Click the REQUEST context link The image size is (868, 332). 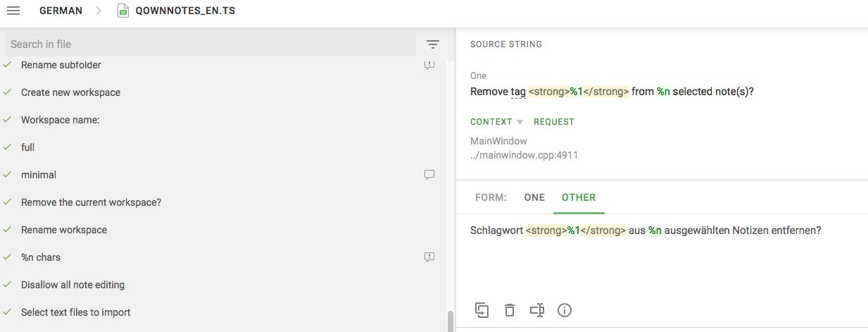pyautogui.click(x=554, y=122)
